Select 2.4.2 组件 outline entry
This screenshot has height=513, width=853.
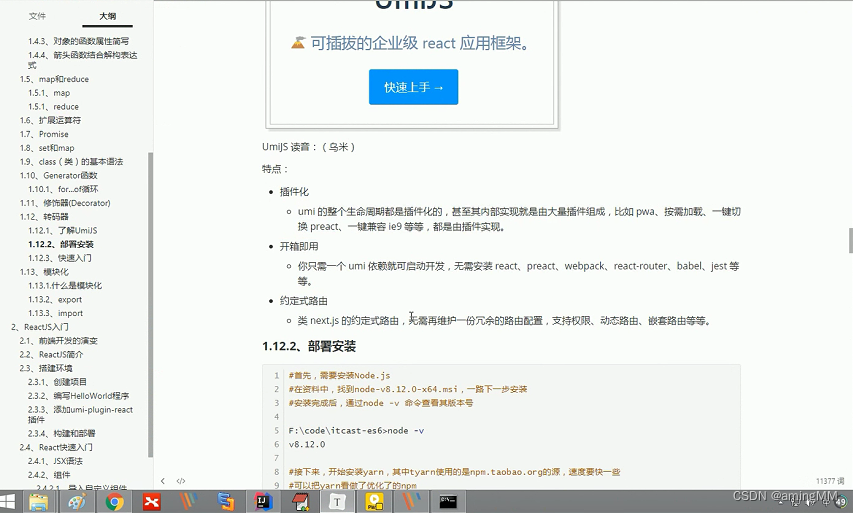[49, 474]
